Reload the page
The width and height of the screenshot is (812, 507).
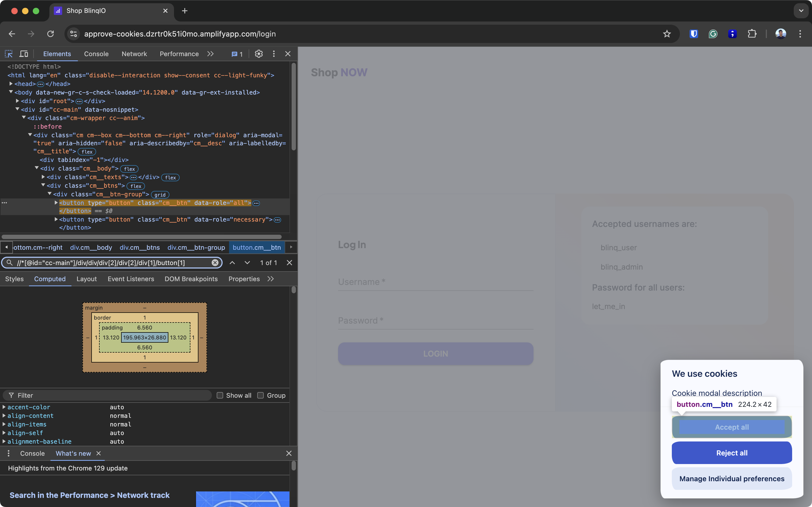(x=51, y=34)
